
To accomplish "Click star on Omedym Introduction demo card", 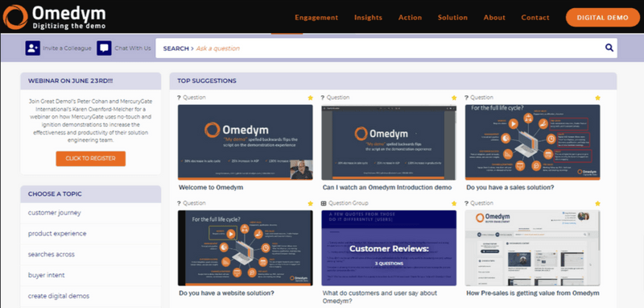I will pos(454,98).
